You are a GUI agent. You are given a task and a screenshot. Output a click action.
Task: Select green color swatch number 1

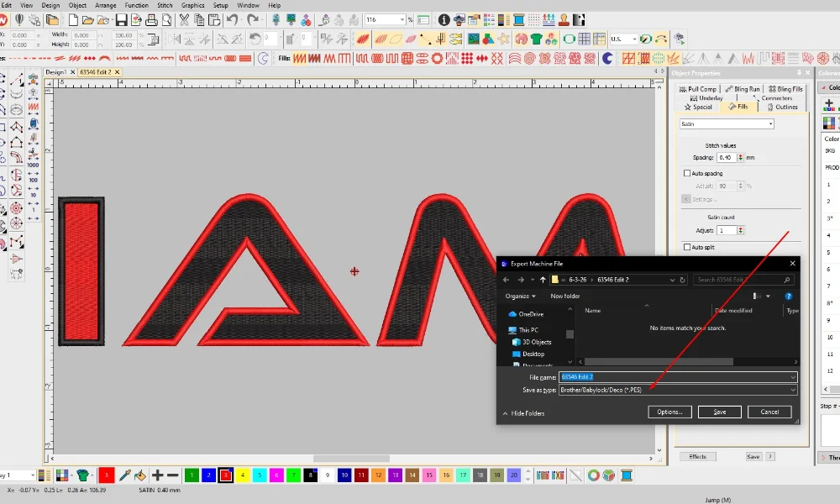tap(192, 475)
